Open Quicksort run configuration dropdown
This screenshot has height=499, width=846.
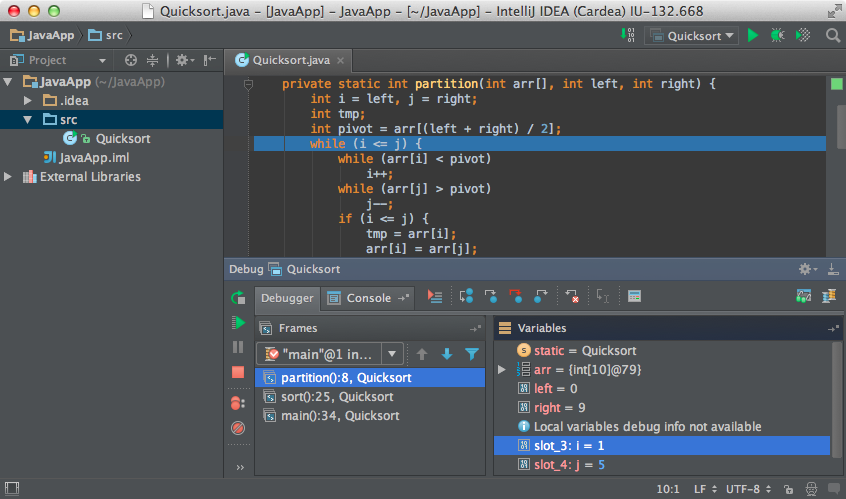pyautogui.click(x=692, y=36)
